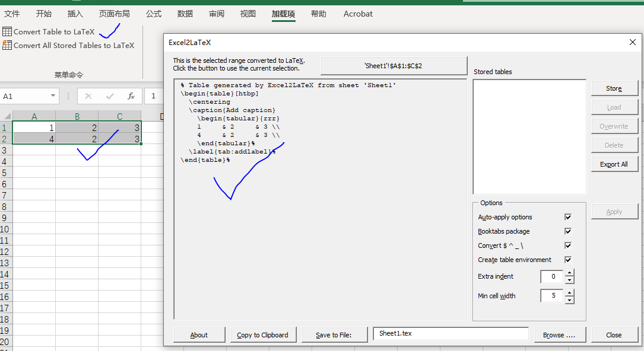Toggle Create table environment checkbox
This screenshot has width=644, height=351.
[x=567, y=260]
